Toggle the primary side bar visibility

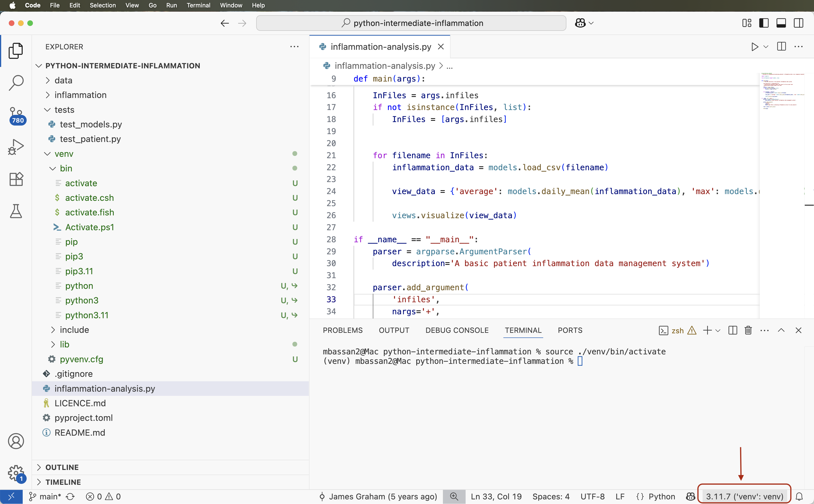[764, 23]
